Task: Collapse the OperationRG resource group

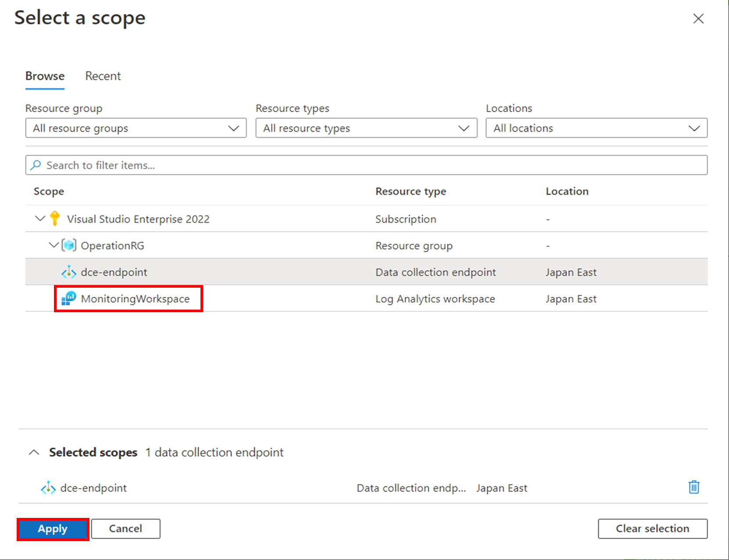Action: 53,245
